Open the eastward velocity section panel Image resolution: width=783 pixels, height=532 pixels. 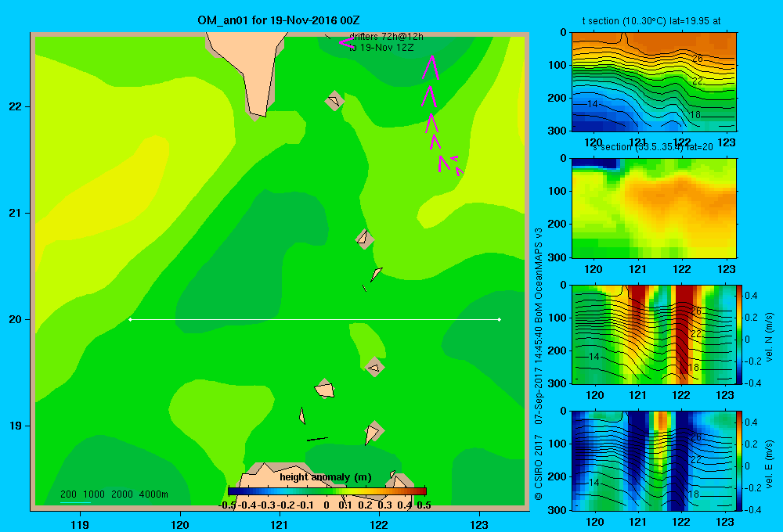pos(654,461)
